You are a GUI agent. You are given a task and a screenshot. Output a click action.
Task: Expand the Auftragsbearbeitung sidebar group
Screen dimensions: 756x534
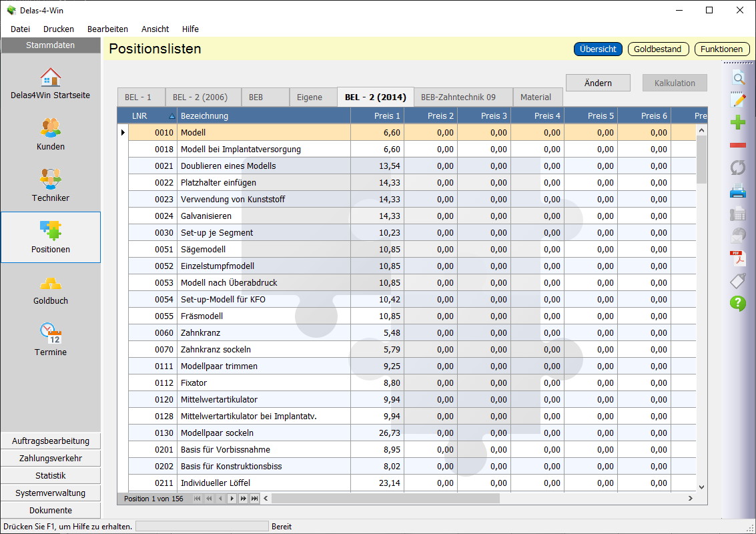[x=51, y=441]
